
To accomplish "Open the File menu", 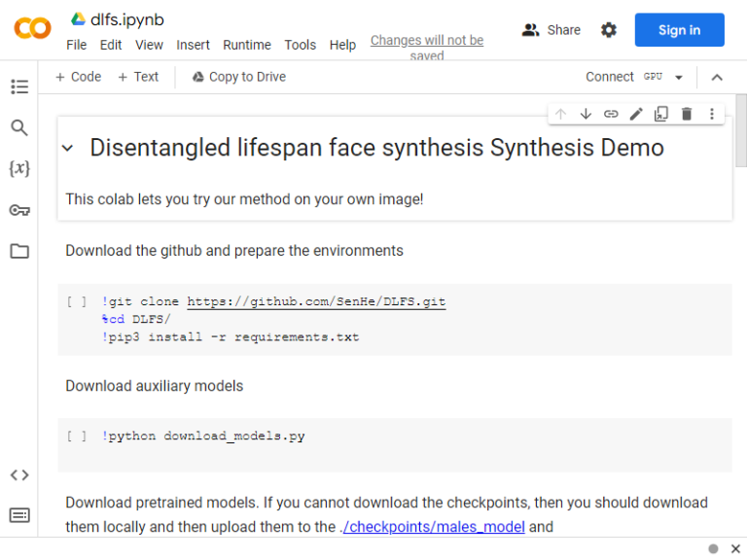I will (76, 45).
